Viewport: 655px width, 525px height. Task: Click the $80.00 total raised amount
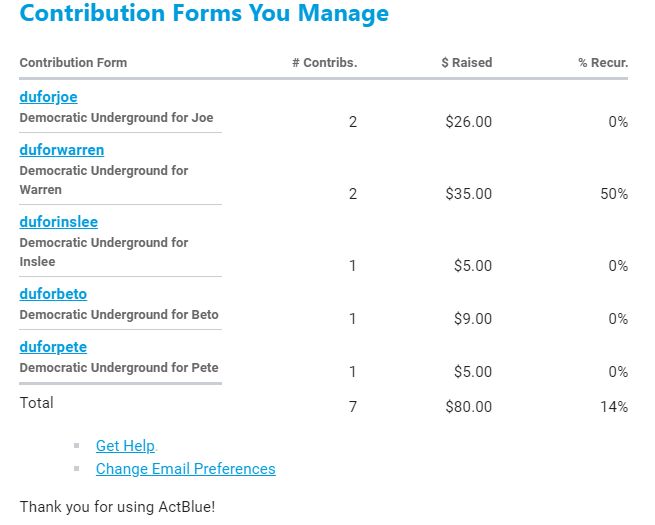[x=468, y=407]
